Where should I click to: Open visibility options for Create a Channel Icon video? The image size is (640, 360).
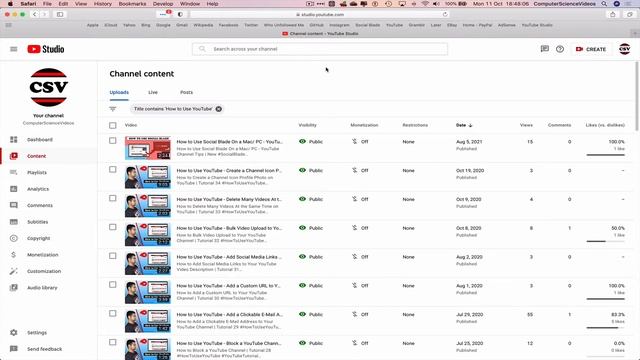click(311, 170)
